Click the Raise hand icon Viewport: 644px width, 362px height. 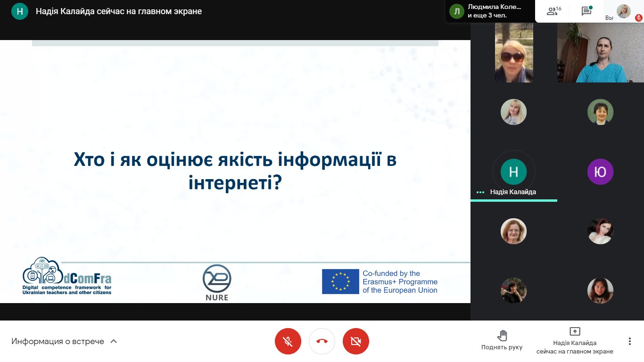coord(502,335)
